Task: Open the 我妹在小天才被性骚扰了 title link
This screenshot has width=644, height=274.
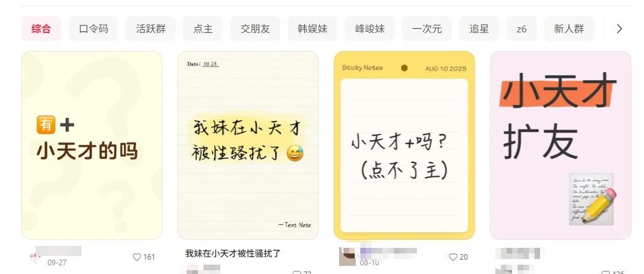Action: [233, 253]
